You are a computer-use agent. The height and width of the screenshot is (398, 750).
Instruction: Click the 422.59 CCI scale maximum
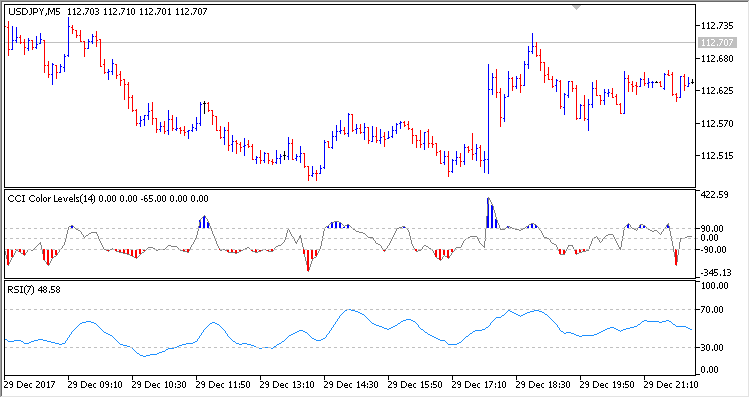point(714,195)
